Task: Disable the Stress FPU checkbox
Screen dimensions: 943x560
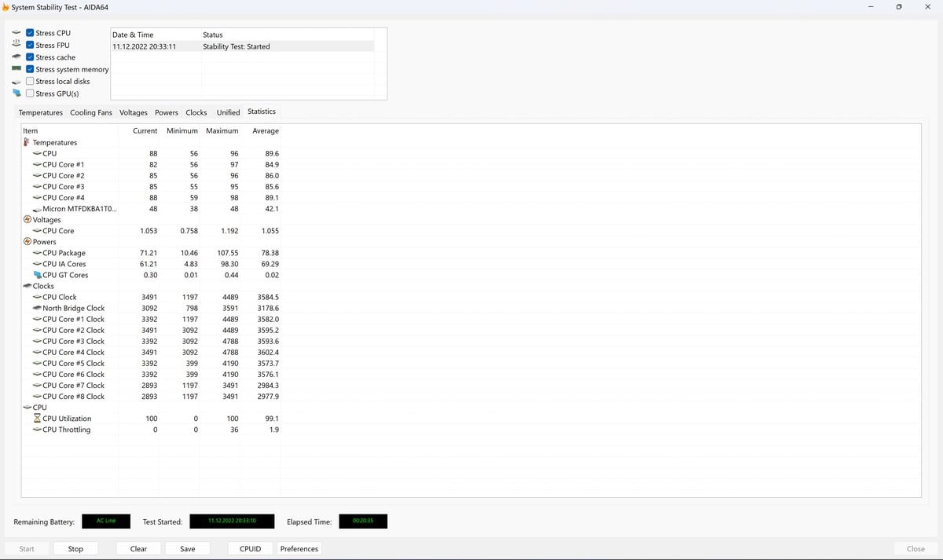Action: click(x=30, y=45)
